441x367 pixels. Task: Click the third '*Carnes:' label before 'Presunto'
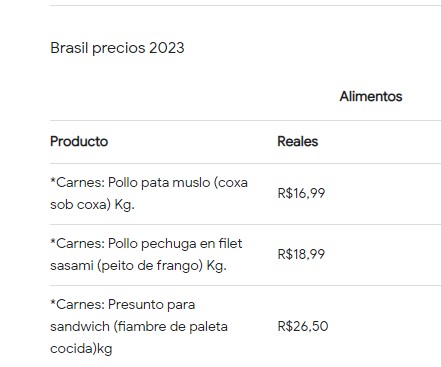click(x=78, y=305)
